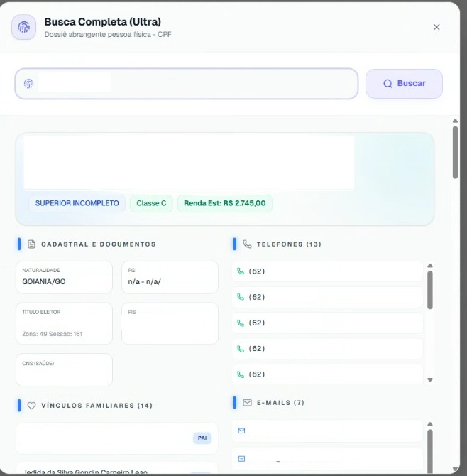Click the up arrow of the Telefones scrollbar
The image size is (467, 476).
430,266
